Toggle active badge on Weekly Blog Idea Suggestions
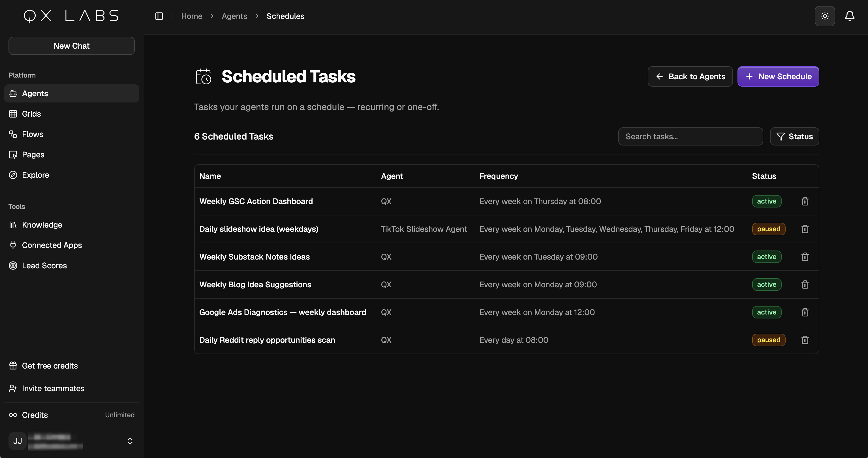Screen dimensions: 868x458 [x=767, y=284]
